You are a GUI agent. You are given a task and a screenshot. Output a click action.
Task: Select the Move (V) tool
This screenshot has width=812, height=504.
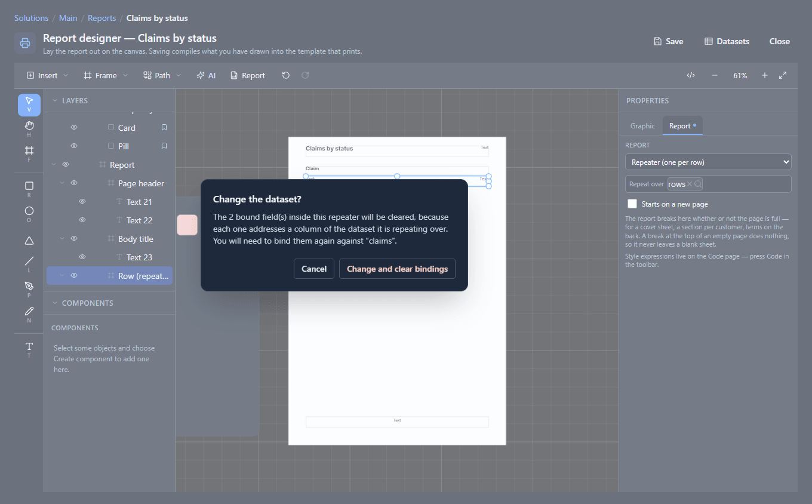pos(29,105)
